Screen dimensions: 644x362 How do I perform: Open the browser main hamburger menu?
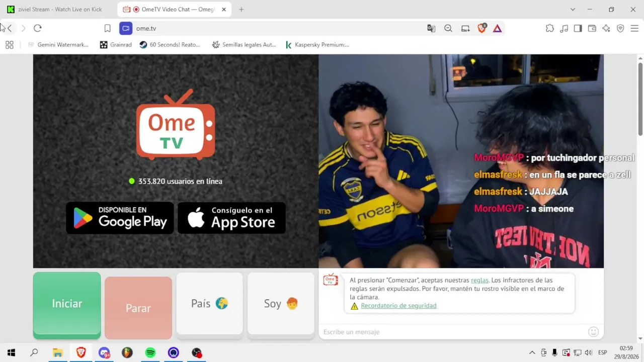click(x=634, y=29)
